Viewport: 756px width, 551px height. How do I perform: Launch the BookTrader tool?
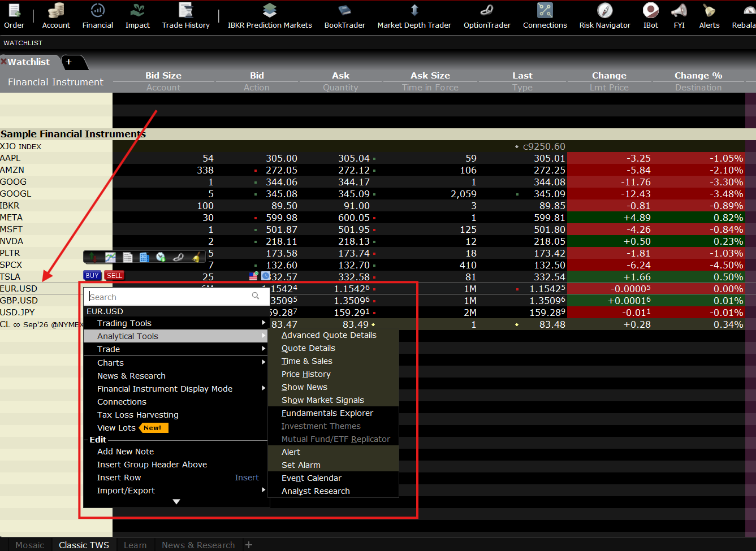click(x=344, y=15)
